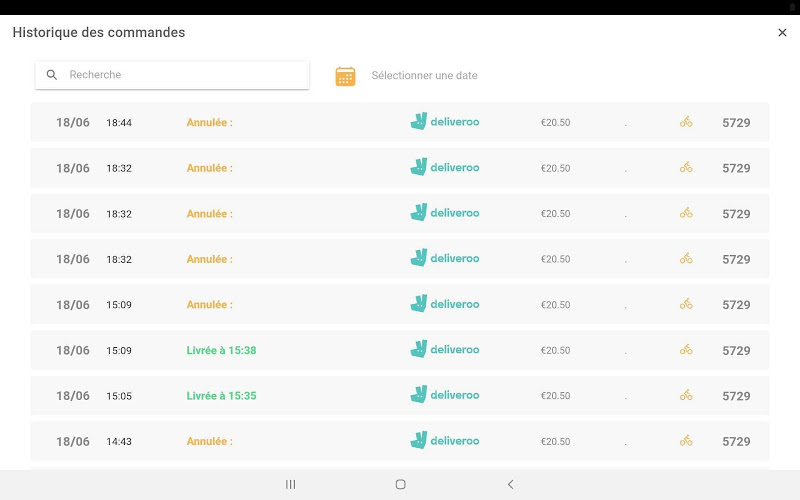This screenshot has height=500, width=800.
Task: Click the bicycle icon on the 15:05 order
Action: click(686, 395)
